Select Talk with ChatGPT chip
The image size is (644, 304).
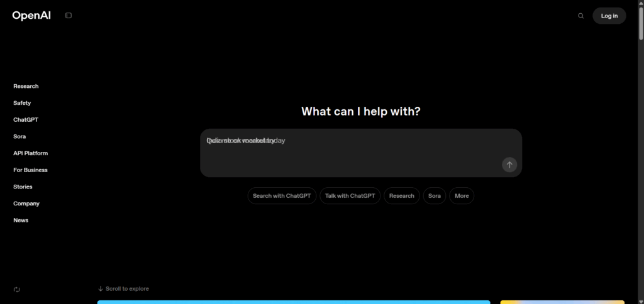pyautogui.click(x=350, y=196)
